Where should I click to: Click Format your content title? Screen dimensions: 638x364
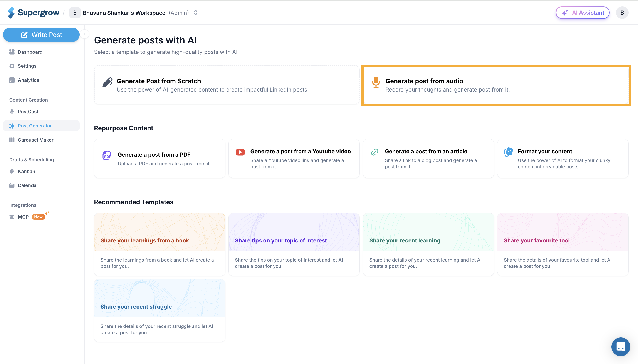545,151
